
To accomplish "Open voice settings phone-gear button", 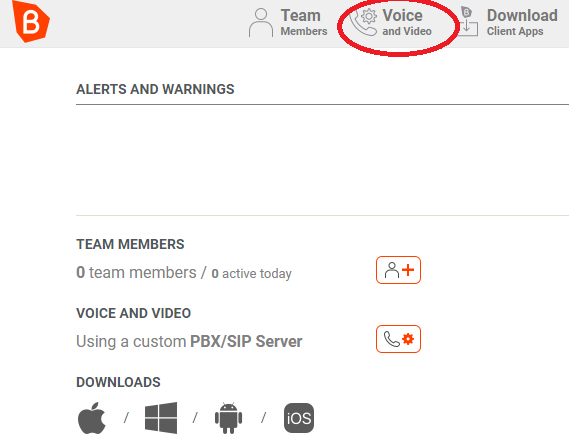I will [x=398, y=339].
